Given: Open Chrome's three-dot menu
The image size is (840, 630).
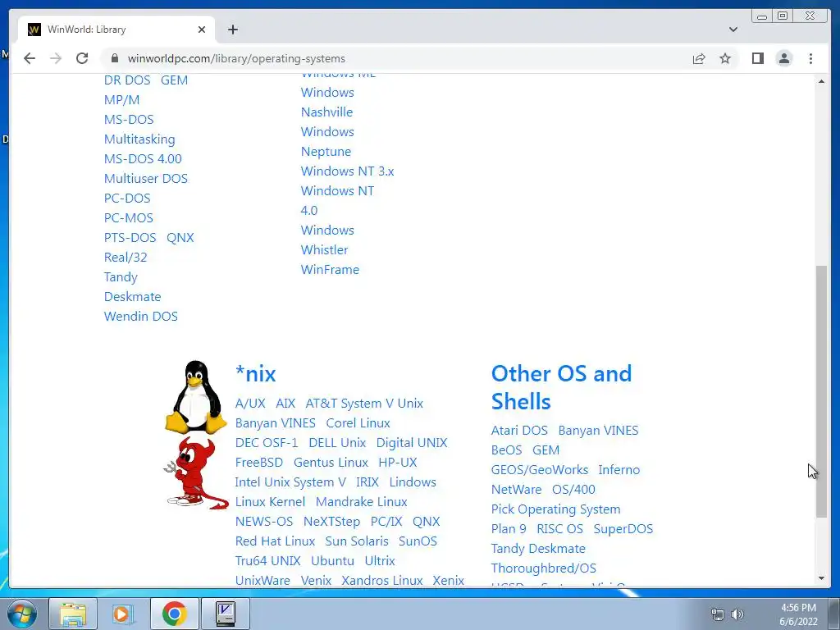Looking at the screenshot, I should tap(810, 58).
